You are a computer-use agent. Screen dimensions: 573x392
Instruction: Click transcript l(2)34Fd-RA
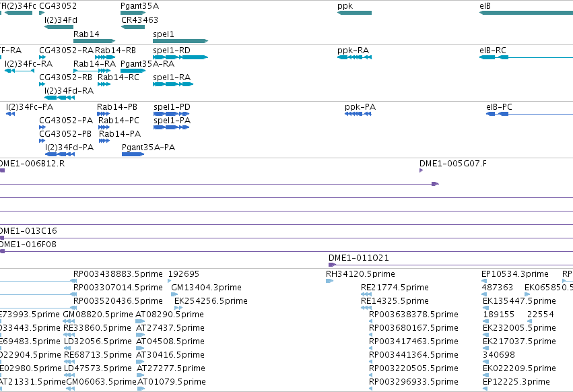[59, 98]
